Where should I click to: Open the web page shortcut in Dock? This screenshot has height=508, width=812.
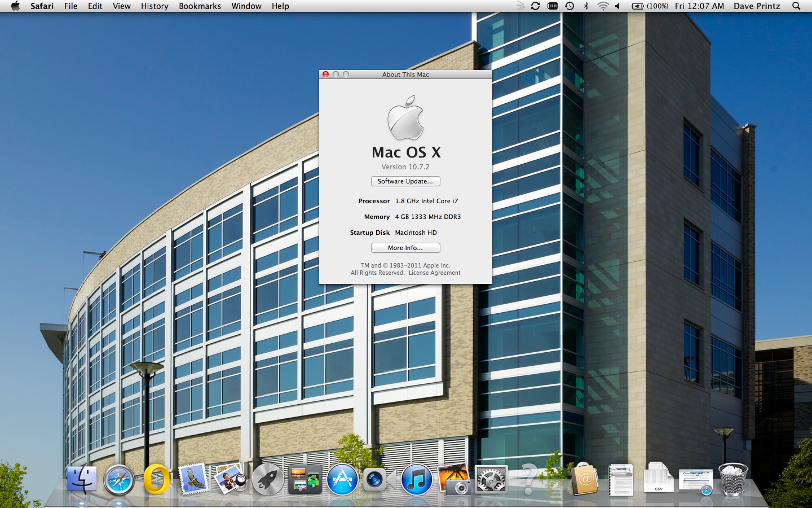tap(696, 481)
